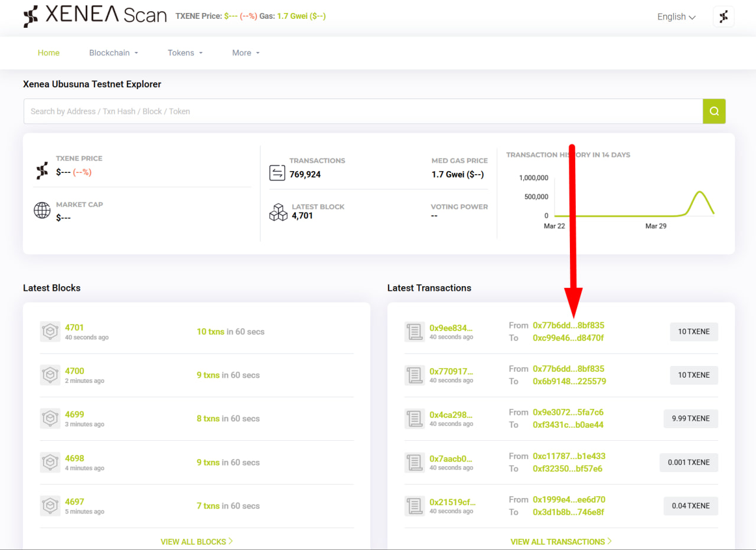Click the Xenea Ubusuna Testnet Explorer heading

click(92, 84)
